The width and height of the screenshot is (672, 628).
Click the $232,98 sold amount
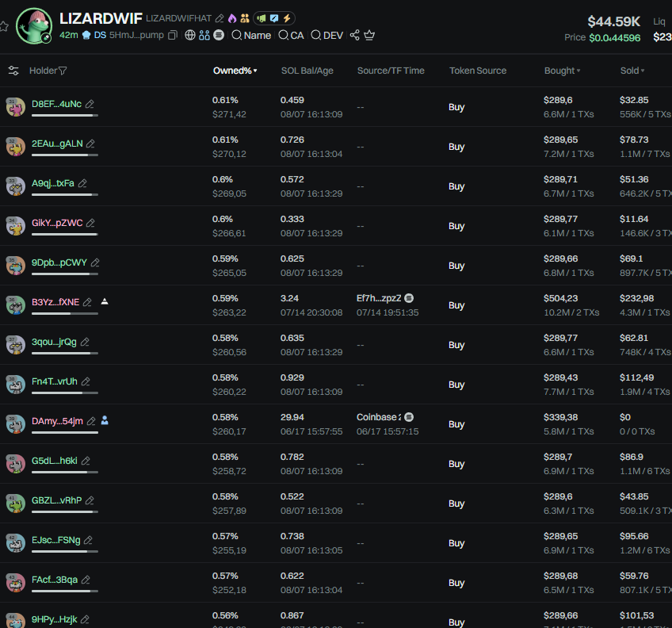coord(636,298)
